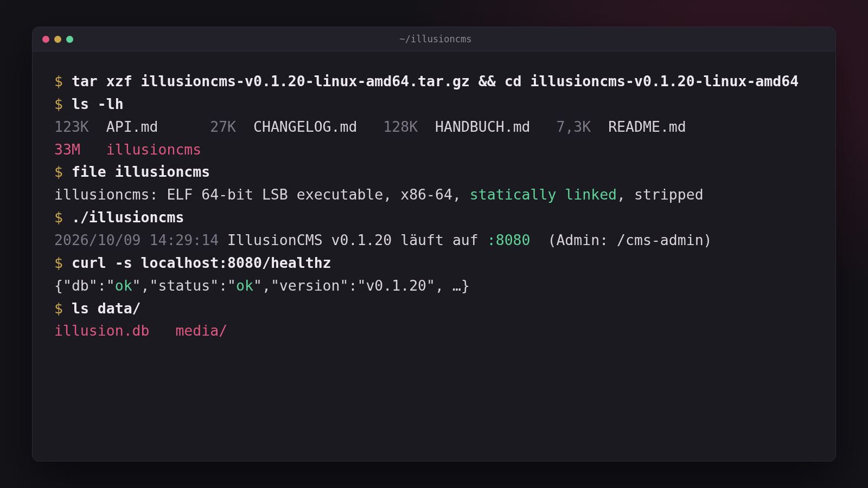The width and height of the screenshot is (868, 488).
Task: Click the '(Admin: /cms-admin)' text
Action: point(629,240)
